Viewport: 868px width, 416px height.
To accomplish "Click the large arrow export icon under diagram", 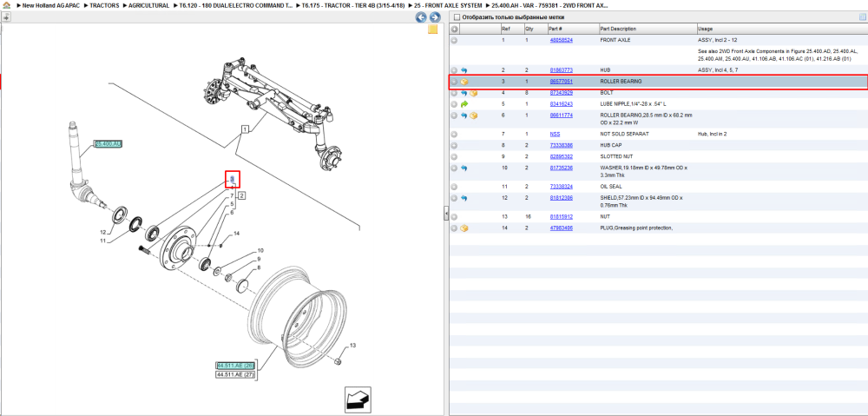I will (358, 399).
